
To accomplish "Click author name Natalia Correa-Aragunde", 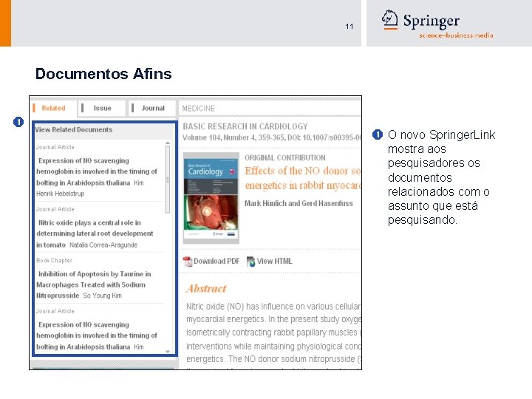I will click(x=103, y=245).
